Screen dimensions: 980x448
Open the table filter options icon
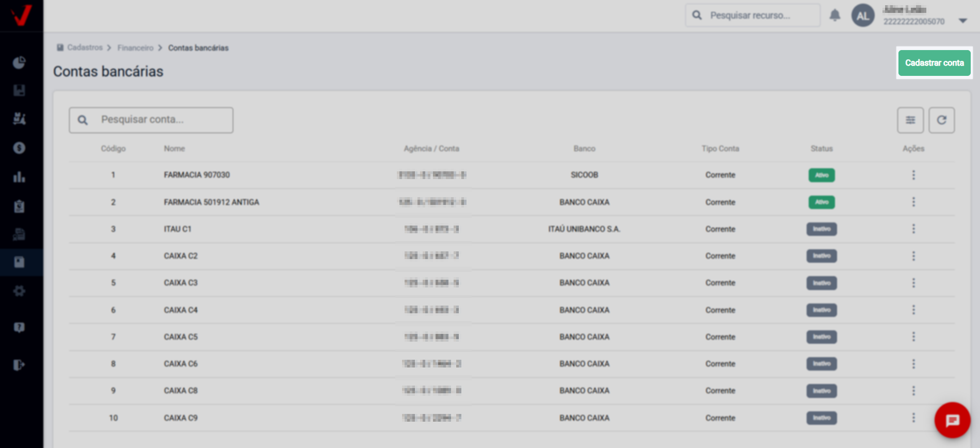tap(910, 120)
